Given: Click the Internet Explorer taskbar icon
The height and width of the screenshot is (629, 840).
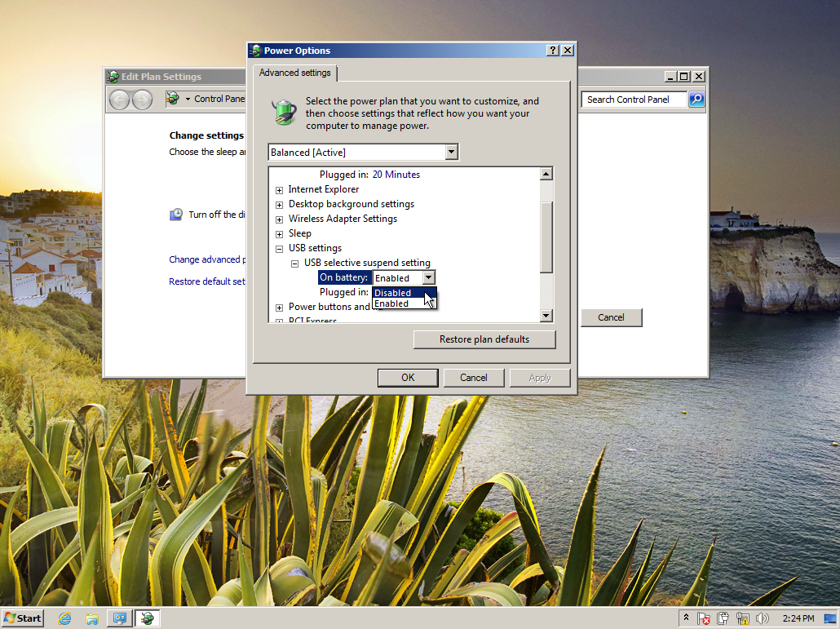Looking at the screenshot, I should [65, 618].
